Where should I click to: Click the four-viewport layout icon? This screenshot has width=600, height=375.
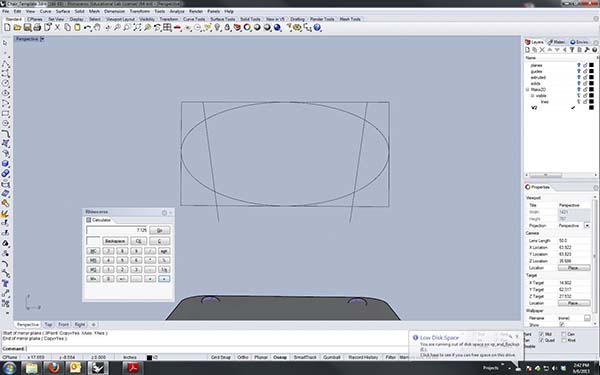point(167,28)
